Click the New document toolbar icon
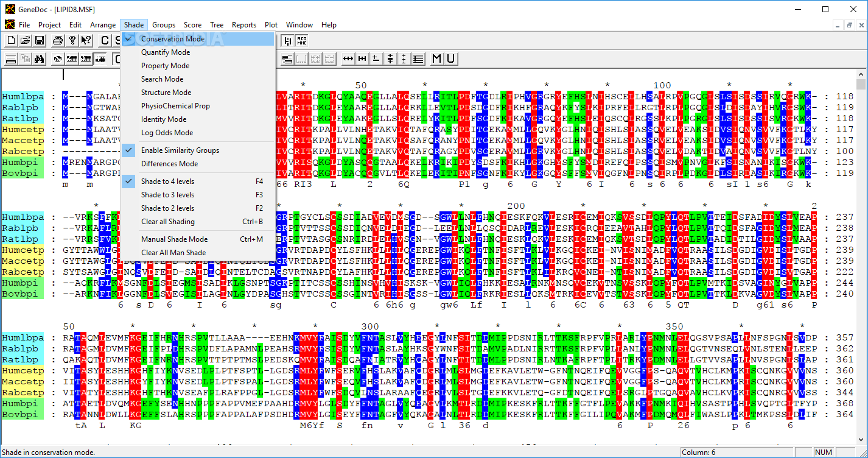Viewport: 868px width, 458px height. [11, 41]
